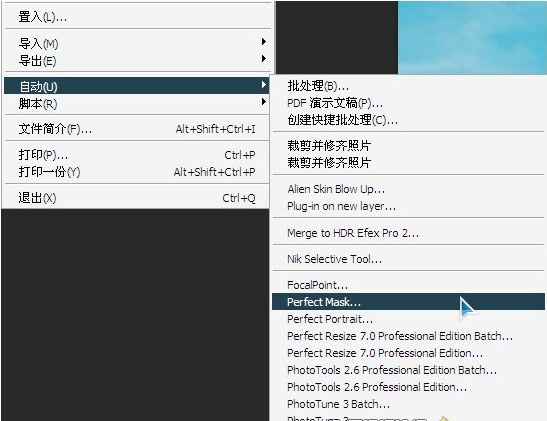The image size is (547, 421).
Task: Choose Plug-in on new layer...
Action: (408, 206)
